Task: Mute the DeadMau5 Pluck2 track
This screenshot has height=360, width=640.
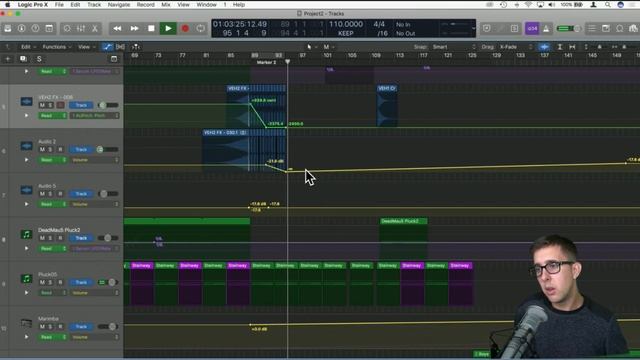Action: pos(42,238)
